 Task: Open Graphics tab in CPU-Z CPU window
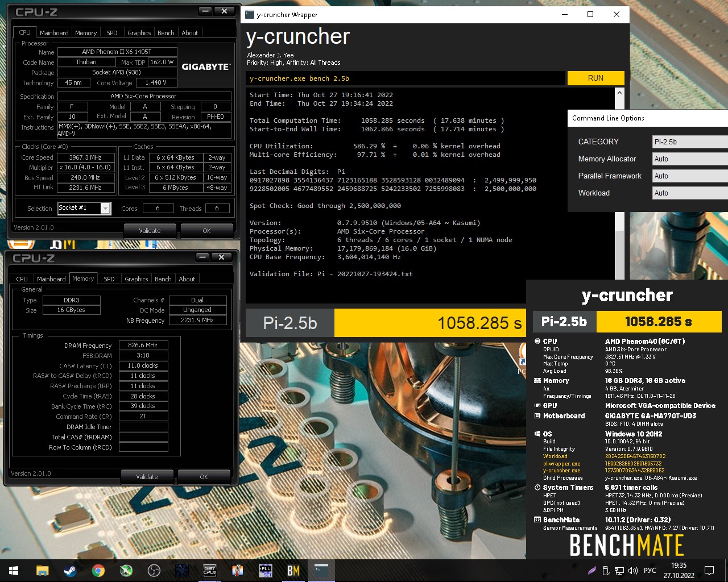(139, 33)
